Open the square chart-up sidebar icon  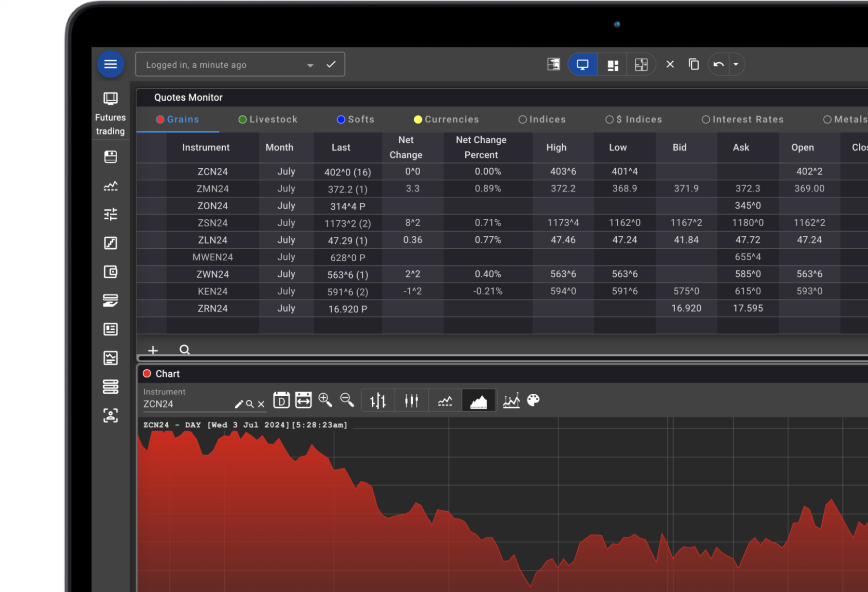pos(110,243)
